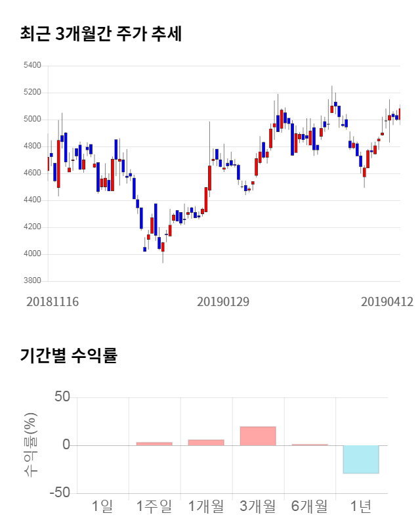The image size is (420, 532).
Task: Select the 1개월 period label
Action: click(206, 506)
